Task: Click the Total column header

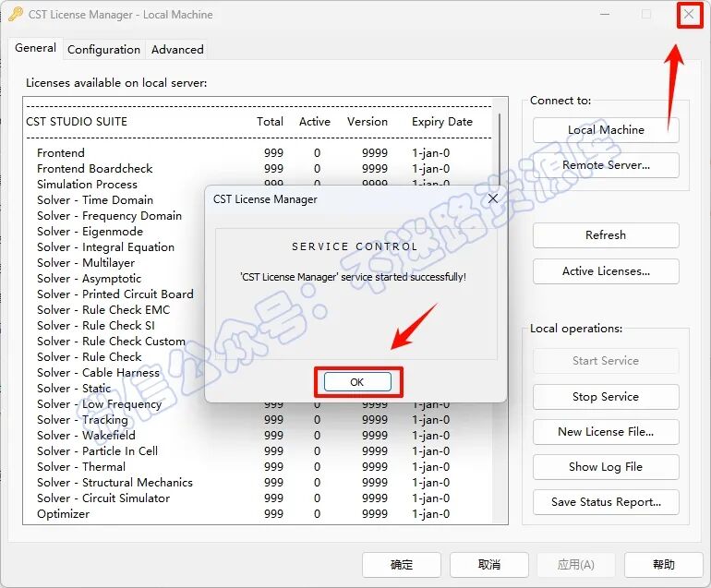Action: [270, 122]
